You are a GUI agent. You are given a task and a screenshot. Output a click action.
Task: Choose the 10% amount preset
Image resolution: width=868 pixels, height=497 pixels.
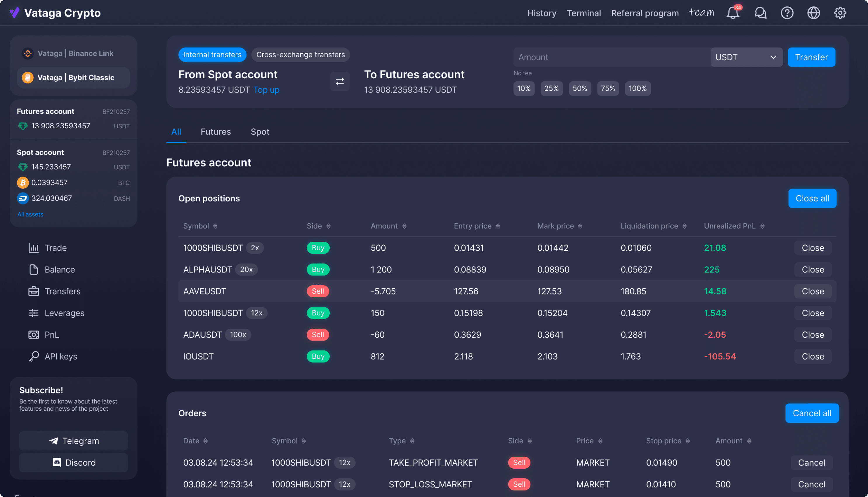tap(524, 88)
